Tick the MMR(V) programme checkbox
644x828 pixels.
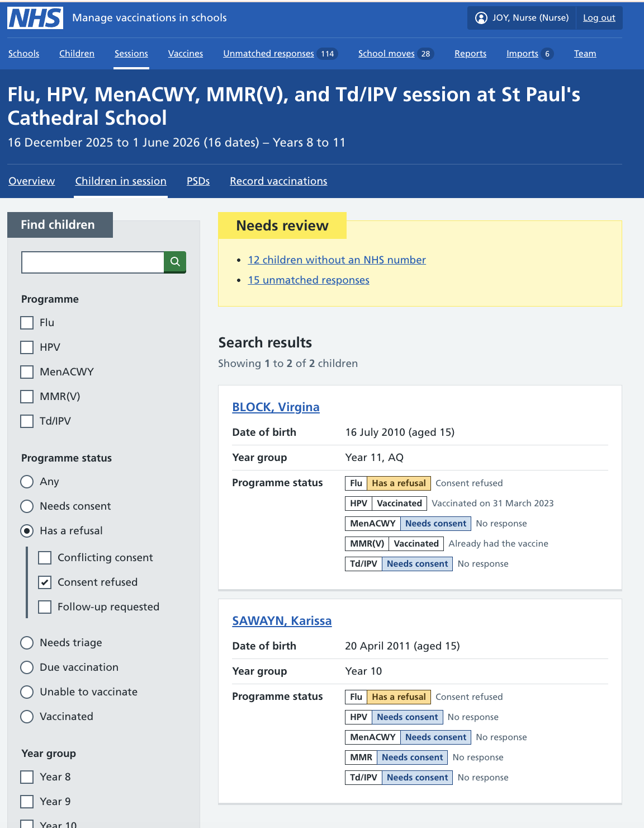click(x=27, y=397)
